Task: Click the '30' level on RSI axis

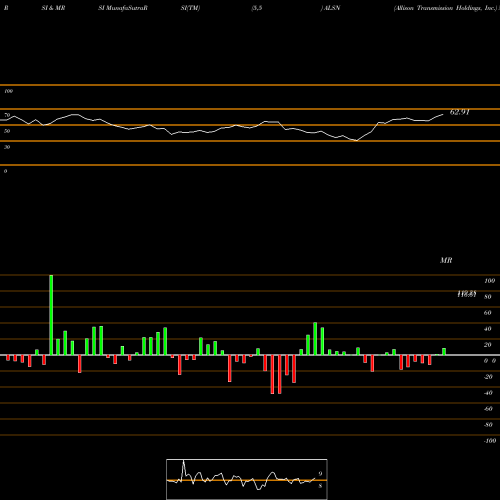Action: [x=7, y=147]
